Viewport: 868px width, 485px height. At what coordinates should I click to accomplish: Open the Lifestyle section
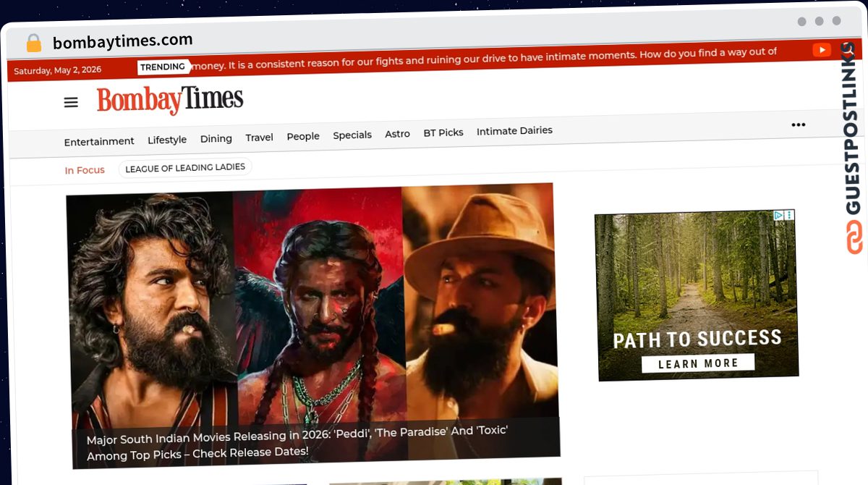click(x=167, y=140)
